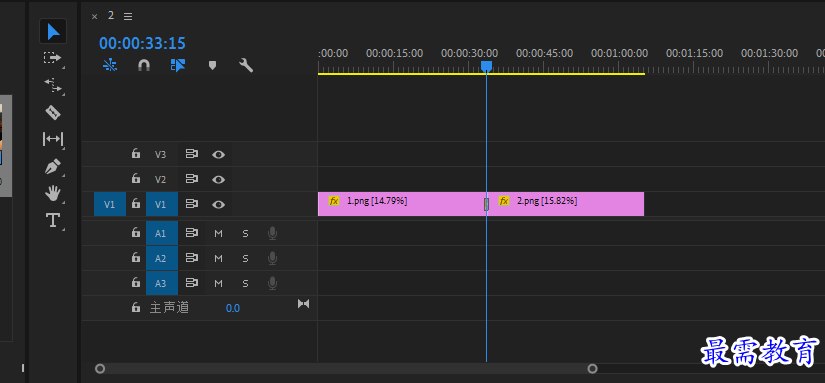Toggle lock on track A2
Viewport: 825px width, 383px height.
click(x=136, y=258)
